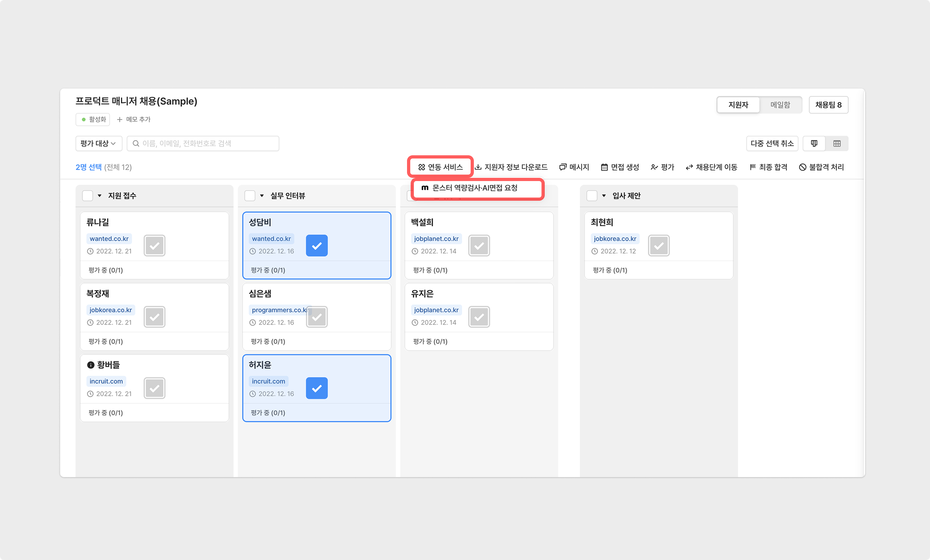
Task: Open 메시지 speech bubble action
Action: point(563,167)
